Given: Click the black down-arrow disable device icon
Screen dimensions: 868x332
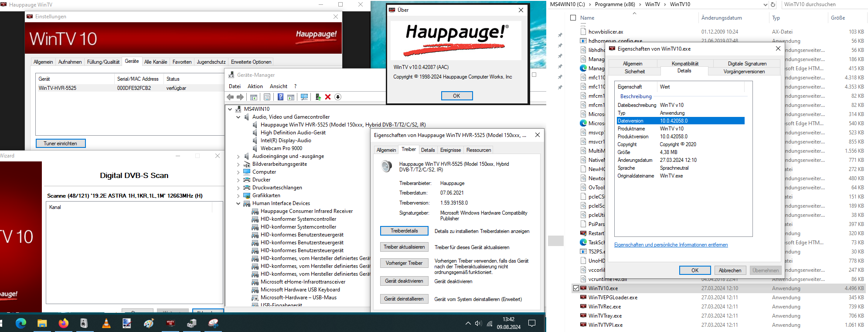Looking at the screenshot, I should (x=338, y=97).
